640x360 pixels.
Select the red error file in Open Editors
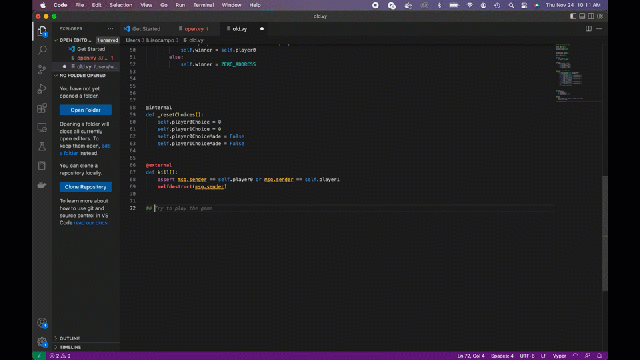(x=87, y=58)
